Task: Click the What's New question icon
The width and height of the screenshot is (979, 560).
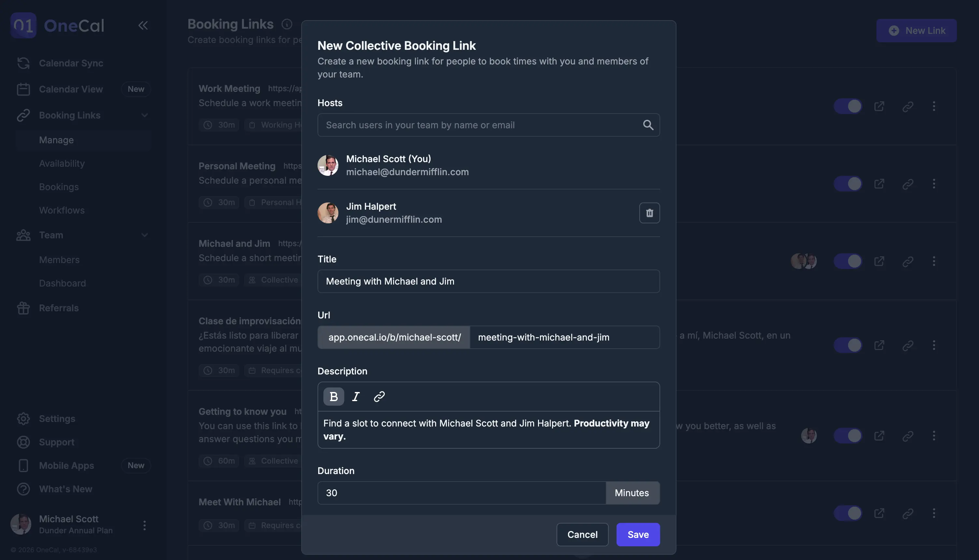Action: pyautogui.click(x=23, y=489)
